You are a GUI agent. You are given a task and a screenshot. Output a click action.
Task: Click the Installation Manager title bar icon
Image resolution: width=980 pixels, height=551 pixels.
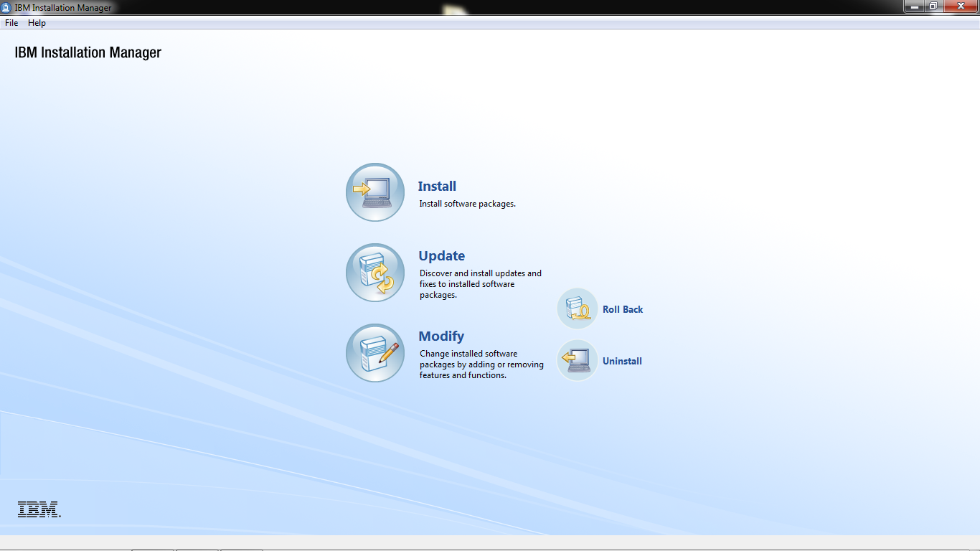coord(7,7)
